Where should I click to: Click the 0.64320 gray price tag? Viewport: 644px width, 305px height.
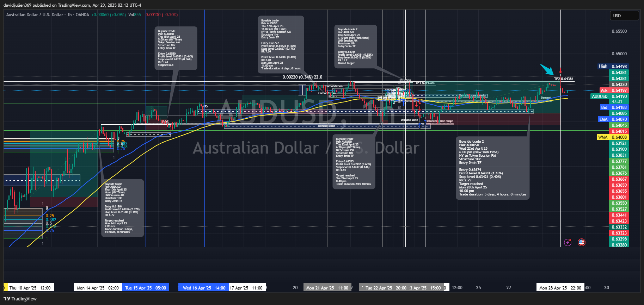click(619, 85)
